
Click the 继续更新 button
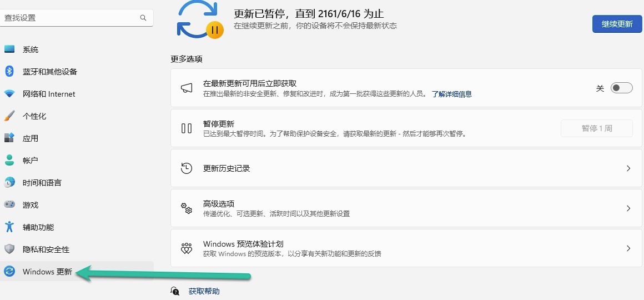click(617, 24)
